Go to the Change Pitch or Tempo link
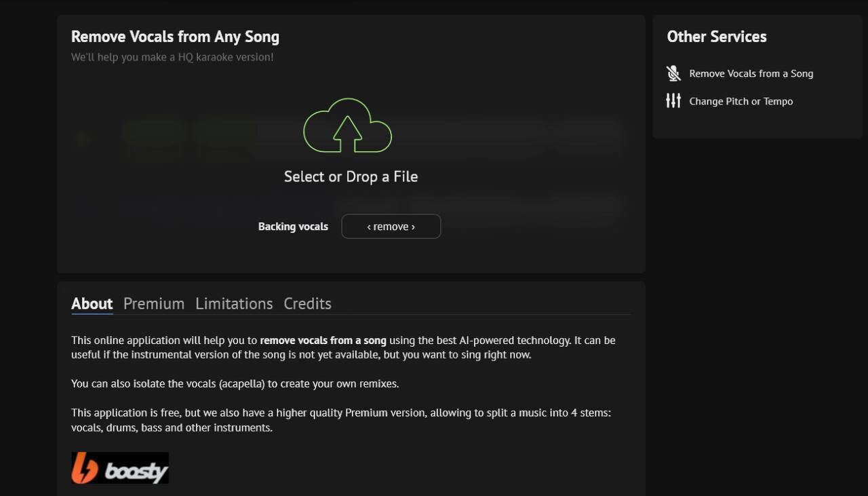Image resolution: width=868 pixels, height=496 pixels. pyautogui.click(x=741, y=101)
